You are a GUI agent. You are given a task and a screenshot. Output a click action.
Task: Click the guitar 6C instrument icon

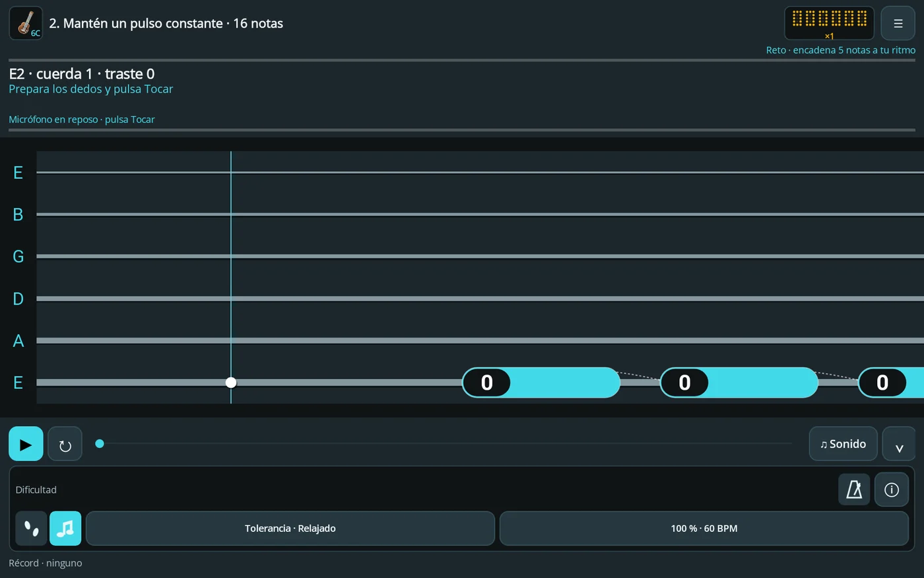pyautogui.click(x=26, y=23)
